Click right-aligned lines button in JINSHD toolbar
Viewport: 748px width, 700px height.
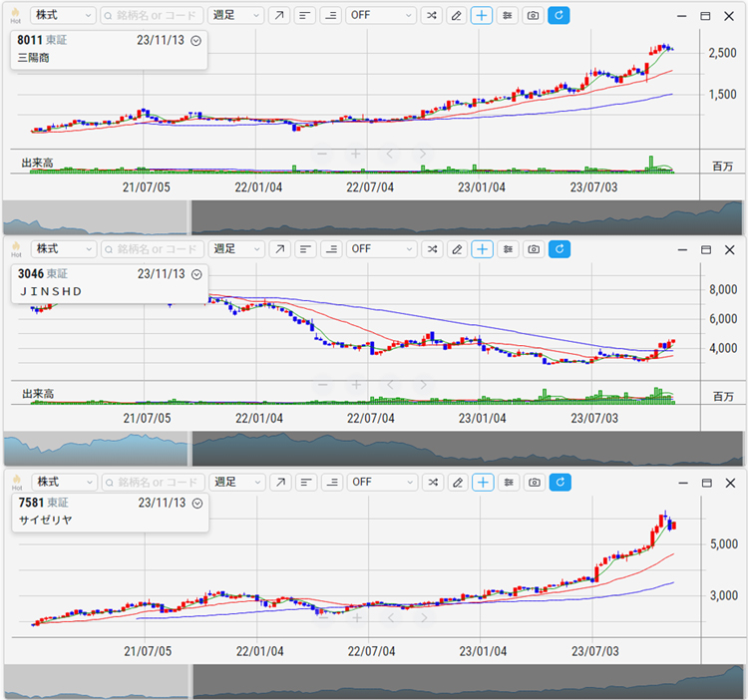tap(331, 249)
